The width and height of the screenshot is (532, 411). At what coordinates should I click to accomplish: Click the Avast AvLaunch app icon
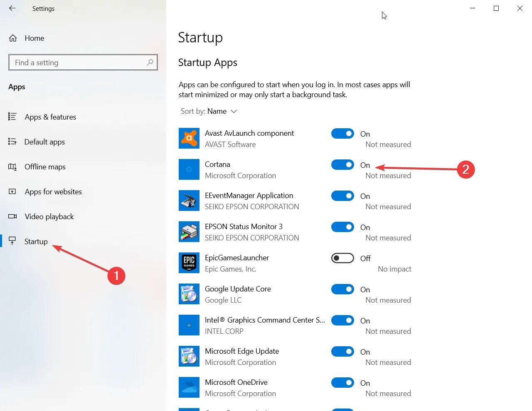(189, 138)
